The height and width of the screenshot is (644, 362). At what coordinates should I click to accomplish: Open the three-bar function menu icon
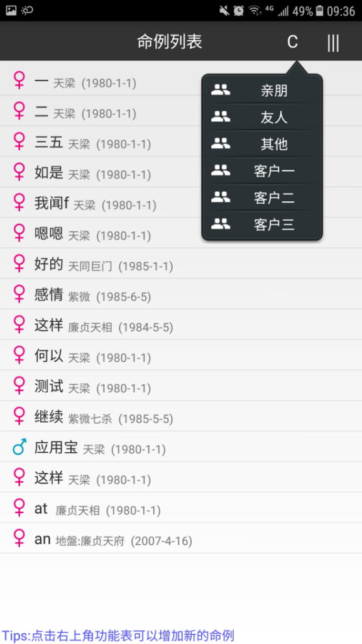333,42
